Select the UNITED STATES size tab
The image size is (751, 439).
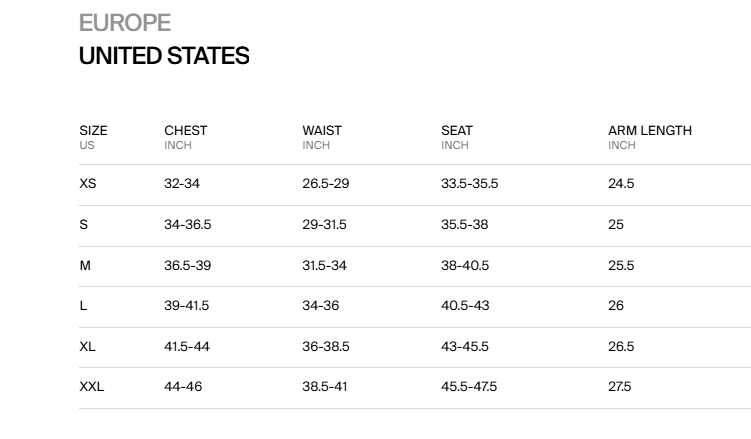[x=164, y=56]
